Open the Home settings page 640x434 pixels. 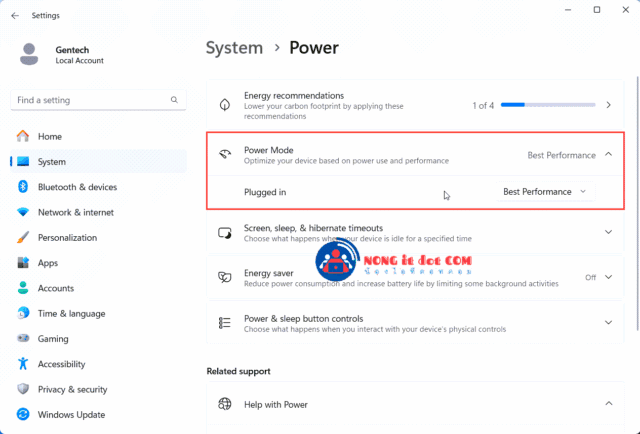[x=98, y=136]
